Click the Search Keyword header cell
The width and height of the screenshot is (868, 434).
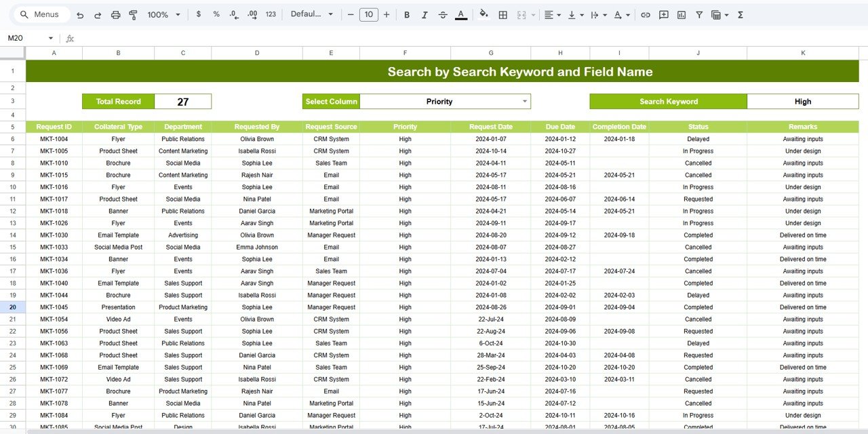click(x=669, y=101)
